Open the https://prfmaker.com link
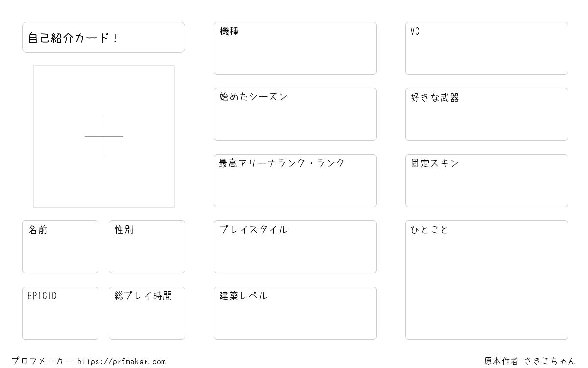The width and height of the screenshot is (588, 368). (x=122, y=362)
